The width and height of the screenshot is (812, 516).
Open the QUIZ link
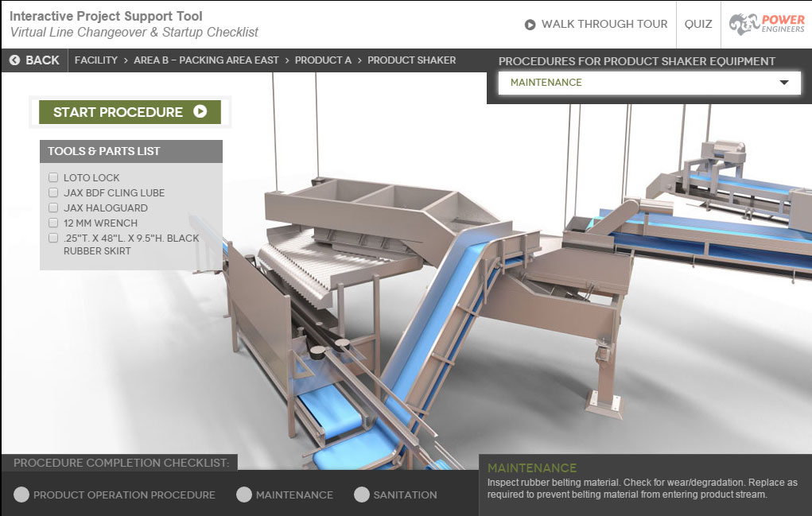tap(698, 24)
